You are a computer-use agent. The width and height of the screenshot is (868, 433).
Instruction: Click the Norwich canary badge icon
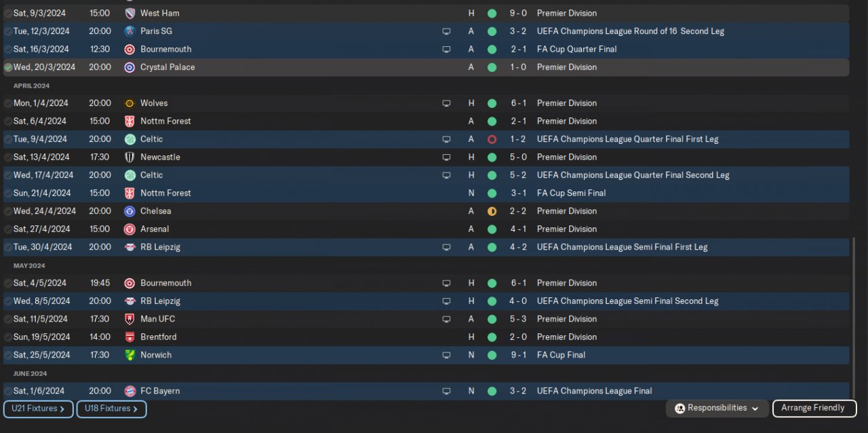(130, 355)
